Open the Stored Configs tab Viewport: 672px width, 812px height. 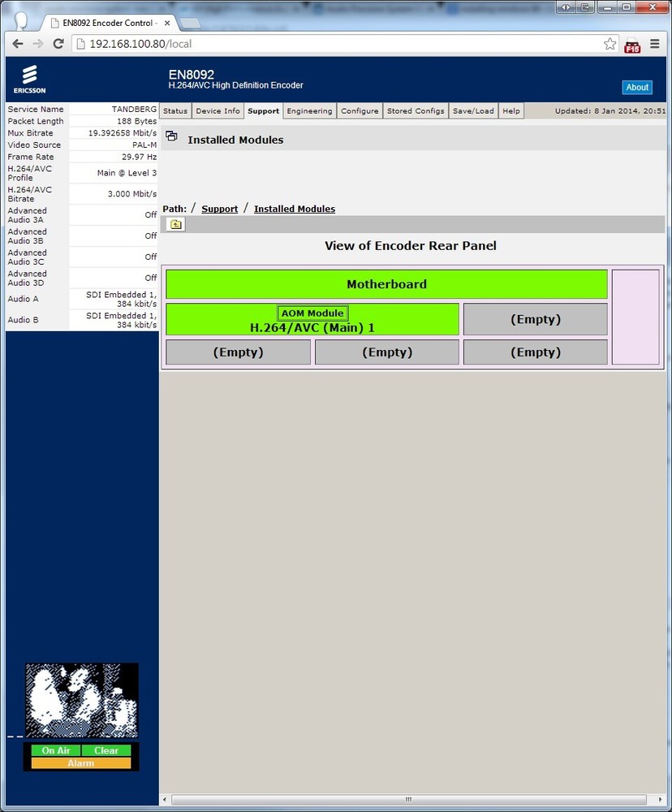[416, 110]
